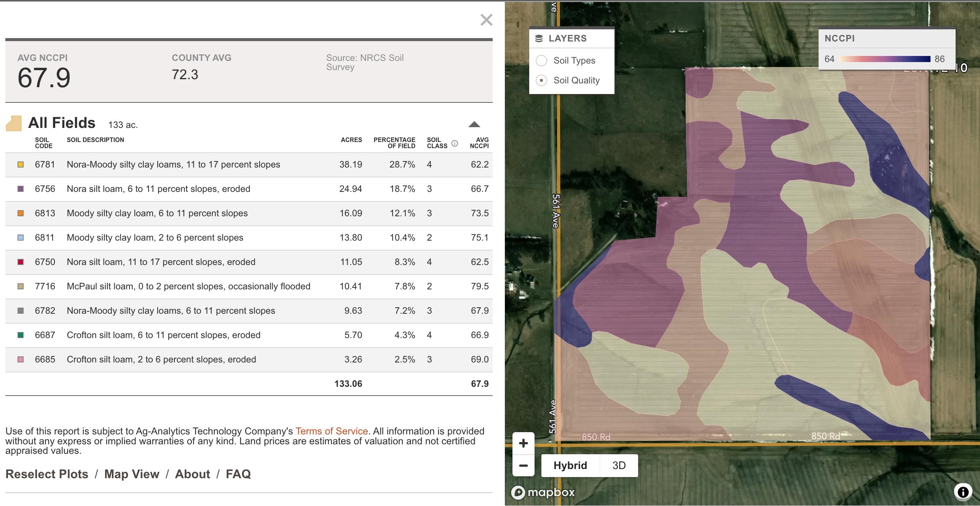Click the NCCPI gradient legend bar

click(x=885, y=59)
